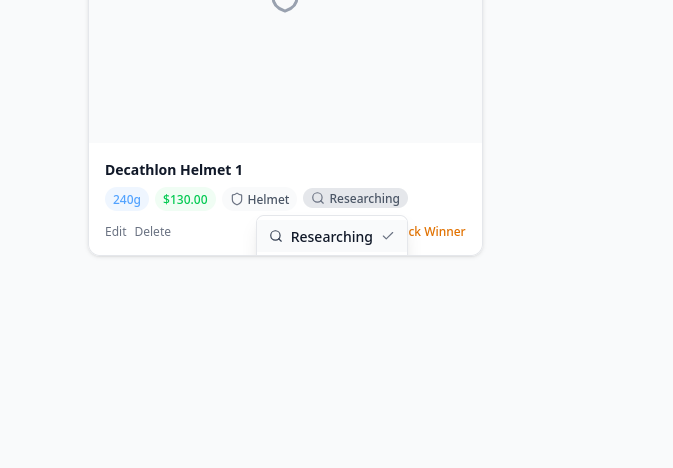Click the checkmark beside the Researching option
This screenshot has width=673, height=468.
pos(388,237)
